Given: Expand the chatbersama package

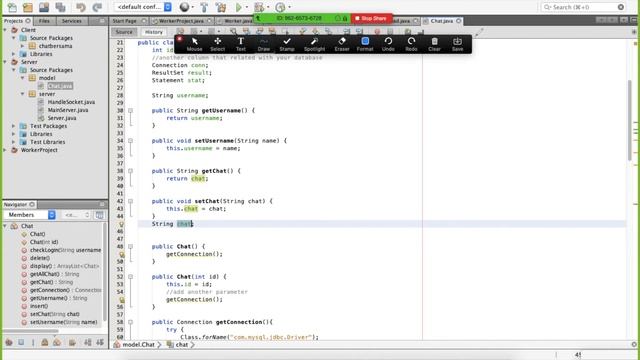Looking at the screenshot, I should pyautogui.click(x=22, y=46).
